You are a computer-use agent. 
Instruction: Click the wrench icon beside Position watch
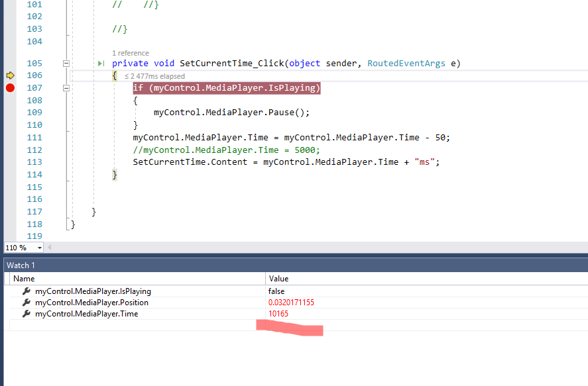pos(25,303)
